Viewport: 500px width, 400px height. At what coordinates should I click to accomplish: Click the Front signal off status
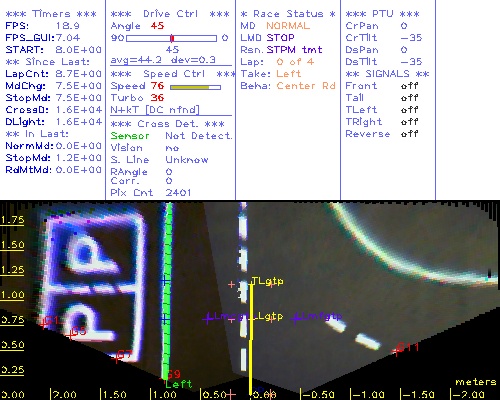point(409,86)
